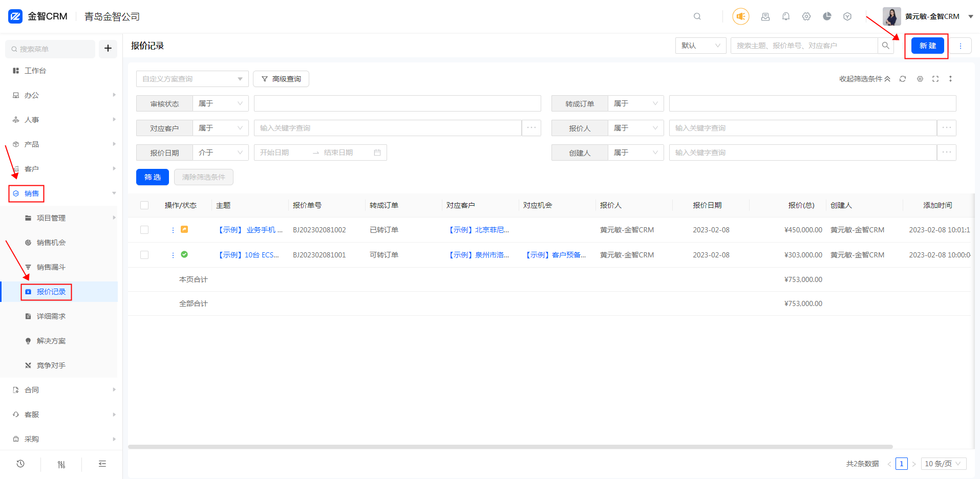Screen dimensions: 980x479
Task: Check the row for BJ202302081001
Action: [144, 255]
